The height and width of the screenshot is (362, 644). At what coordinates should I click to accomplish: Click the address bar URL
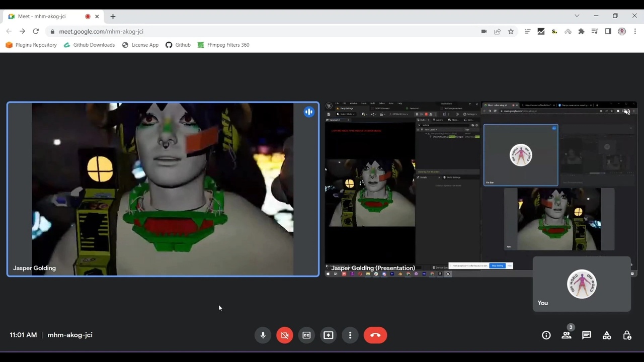tap(101, 31)
